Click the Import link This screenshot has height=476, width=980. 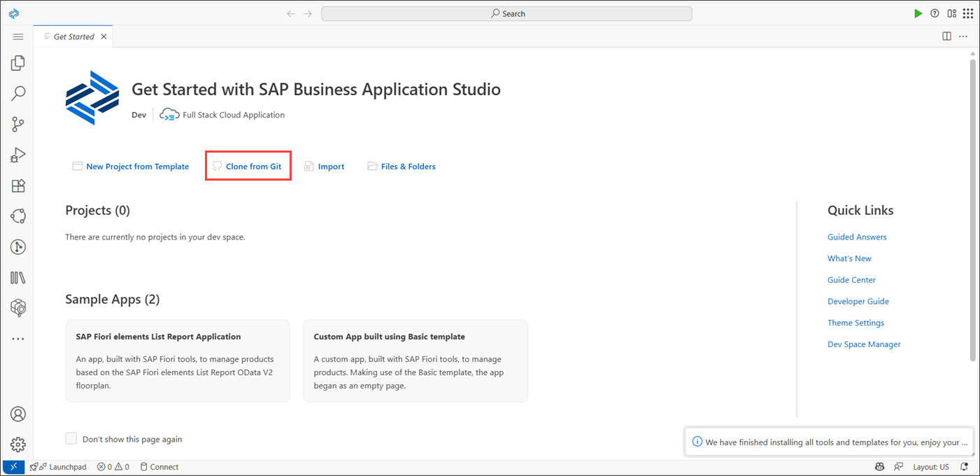[325, 167]
